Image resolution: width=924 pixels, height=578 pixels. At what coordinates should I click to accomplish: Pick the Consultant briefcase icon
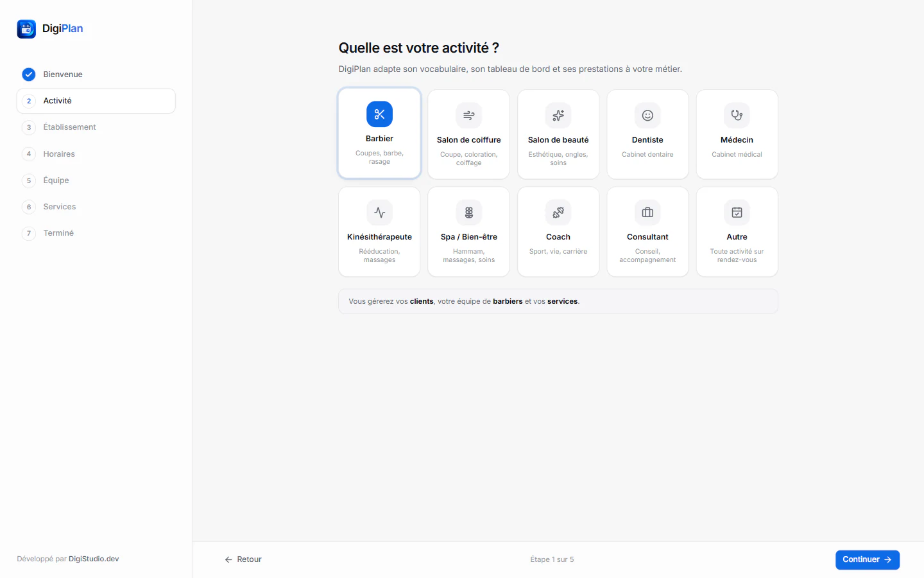coord(647,213)
